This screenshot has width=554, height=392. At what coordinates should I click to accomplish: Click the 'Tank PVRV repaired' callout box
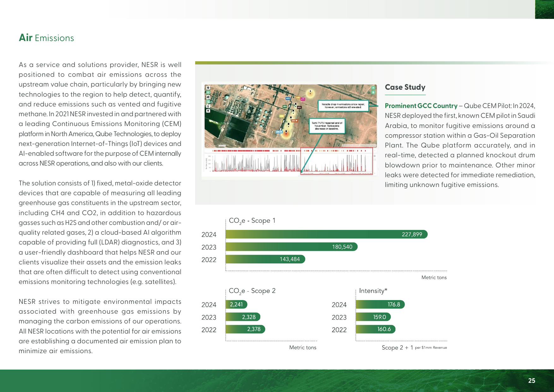coord(327,126)
